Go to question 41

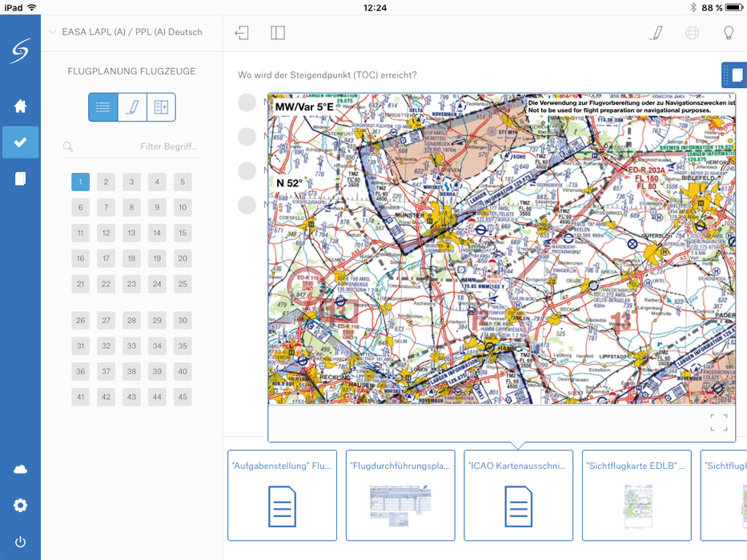click(x=81, y=397)
